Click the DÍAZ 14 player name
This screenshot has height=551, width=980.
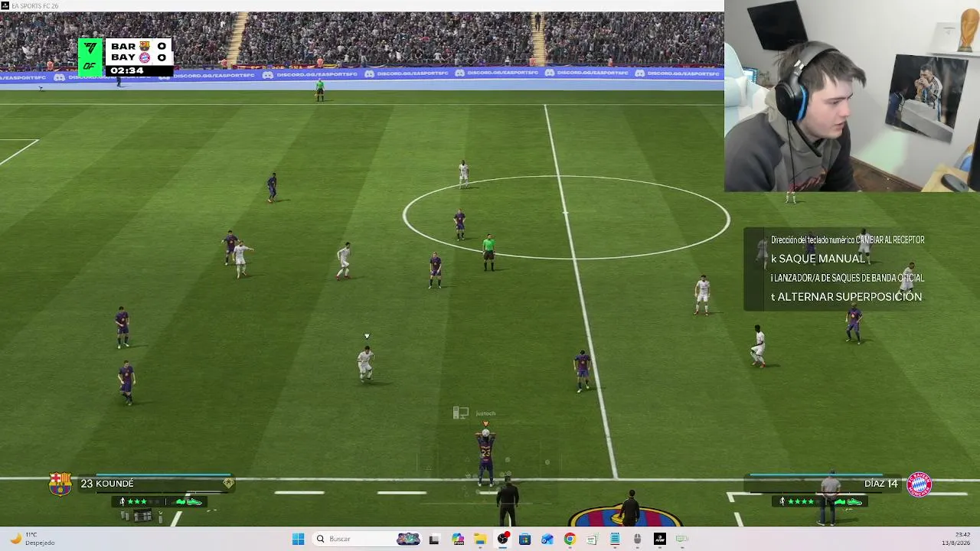[x=880, y=484]
